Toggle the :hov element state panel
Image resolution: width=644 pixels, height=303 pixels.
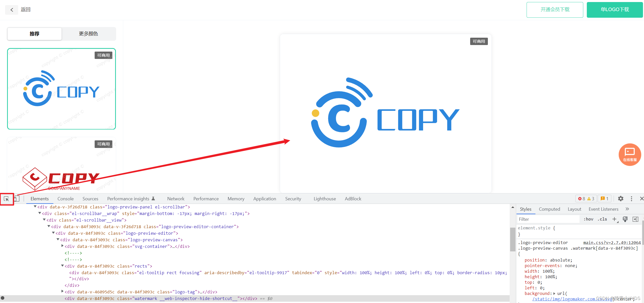pos(588,219)
